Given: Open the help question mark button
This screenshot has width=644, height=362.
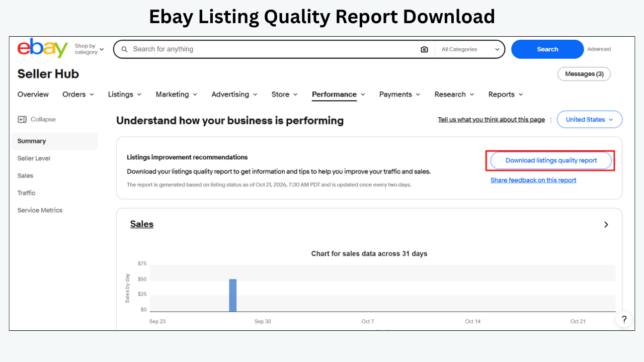Looking at the screenshot, I should (x=624, y=319).
